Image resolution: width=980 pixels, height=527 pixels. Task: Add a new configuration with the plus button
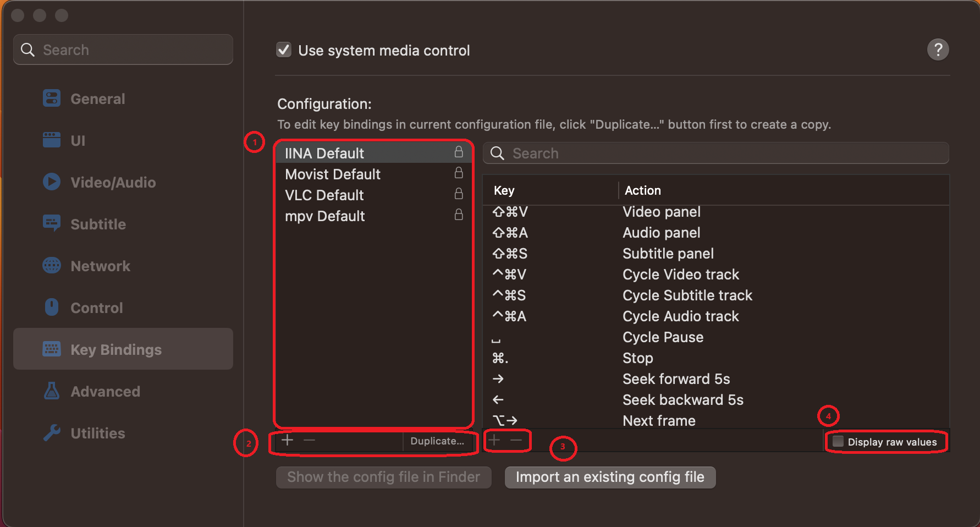(287, 440)
